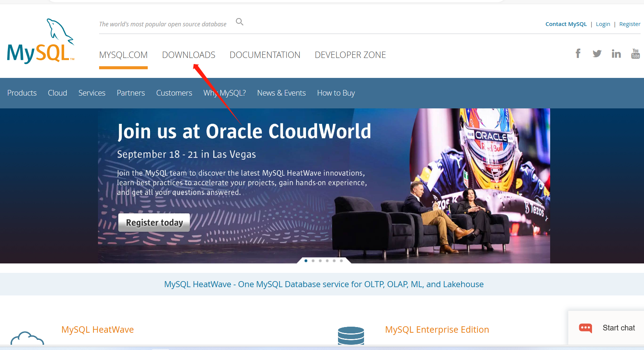
Task: Click the Oracle CloudWorld banner image
Action: tap(324, 186)
